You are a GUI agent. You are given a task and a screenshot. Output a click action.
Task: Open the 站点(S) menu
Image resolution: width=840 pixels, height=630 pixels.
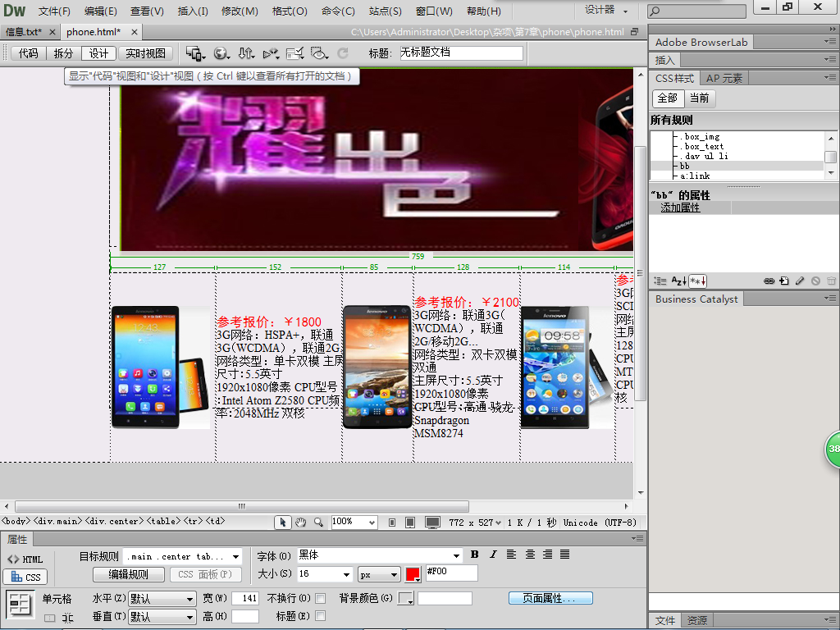pyautogui.click(x=386, y=11)
